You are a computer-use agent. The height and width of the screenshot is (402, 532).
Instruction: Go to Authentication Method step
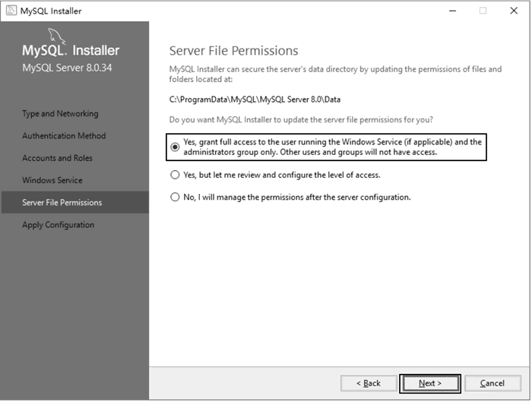(64, 136)
